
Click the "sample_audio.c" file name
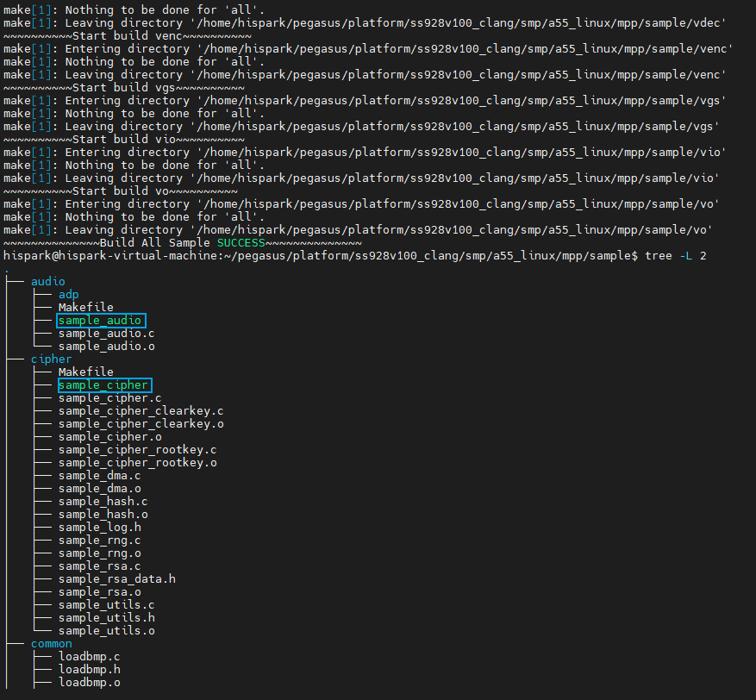pos(107,334)
